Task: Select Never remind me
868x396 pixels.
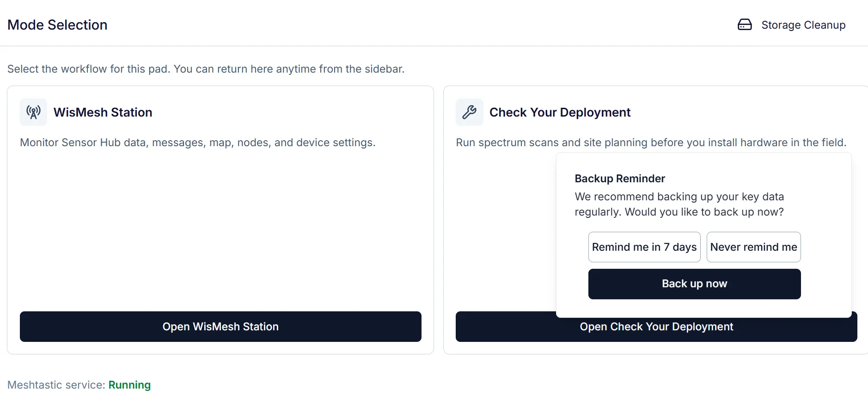Action: click(754, 247)
